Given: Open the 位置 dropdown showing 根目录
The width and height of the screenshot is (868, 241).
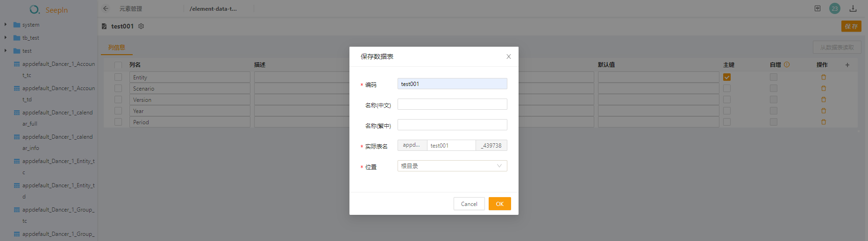Looking at the screenshot, I should 452,166.
